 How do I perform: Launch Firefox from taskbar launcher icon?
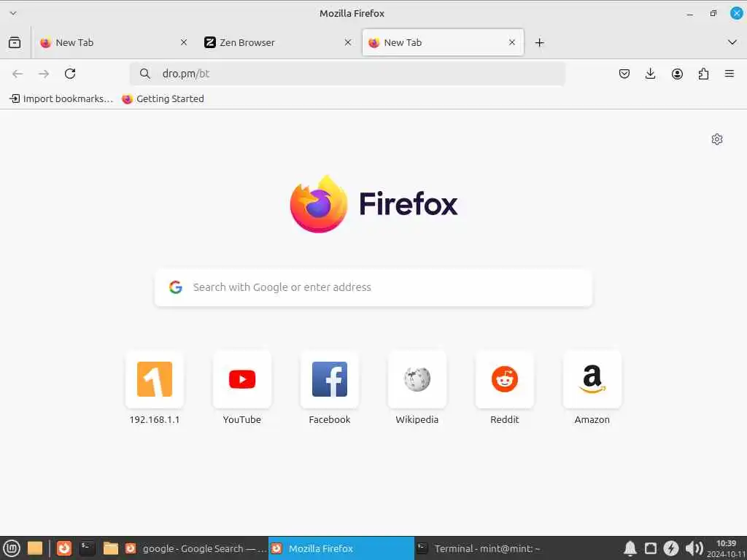tap(64, 548)
